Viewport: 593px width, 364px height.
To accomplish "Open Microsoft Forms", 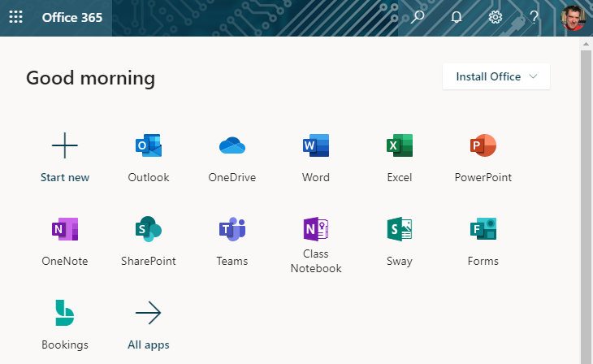I will (483, 230).
